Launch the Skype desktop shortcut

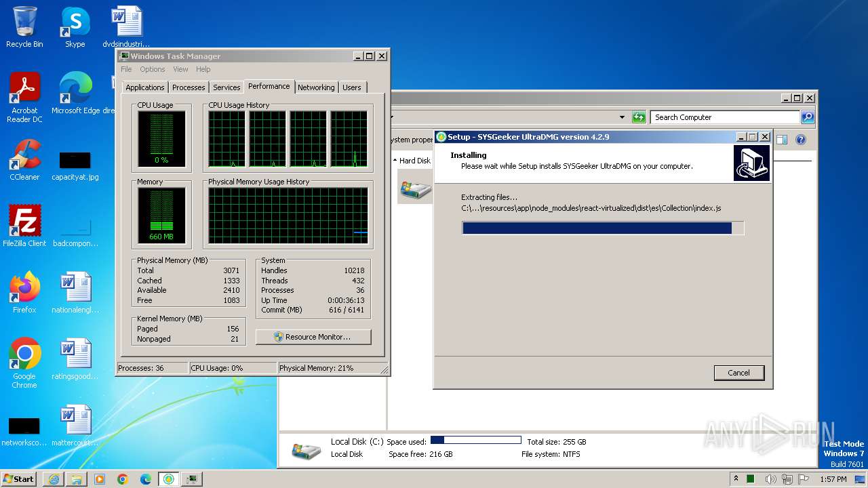click(75, 27)
